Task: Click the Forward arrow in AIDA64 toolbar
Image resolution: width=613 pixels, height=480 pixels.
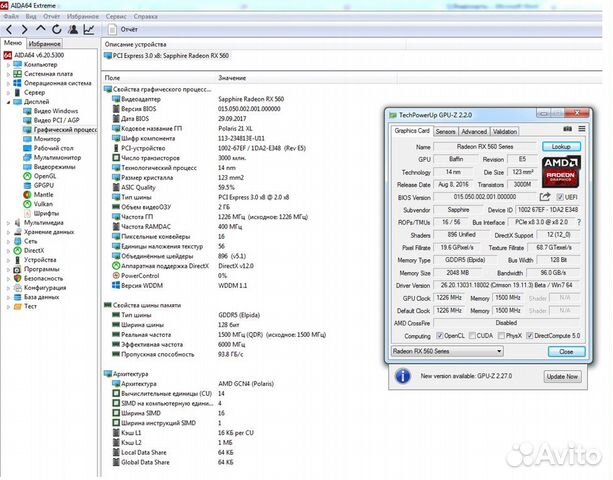Action: tap(24, 29)
